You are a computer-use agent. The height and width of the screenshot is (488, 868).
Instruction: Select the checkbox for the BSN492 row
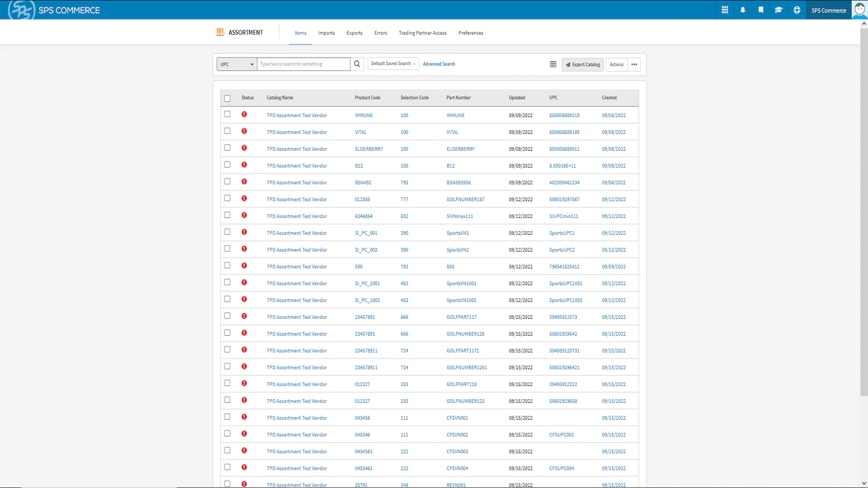[x=227, y=182]
